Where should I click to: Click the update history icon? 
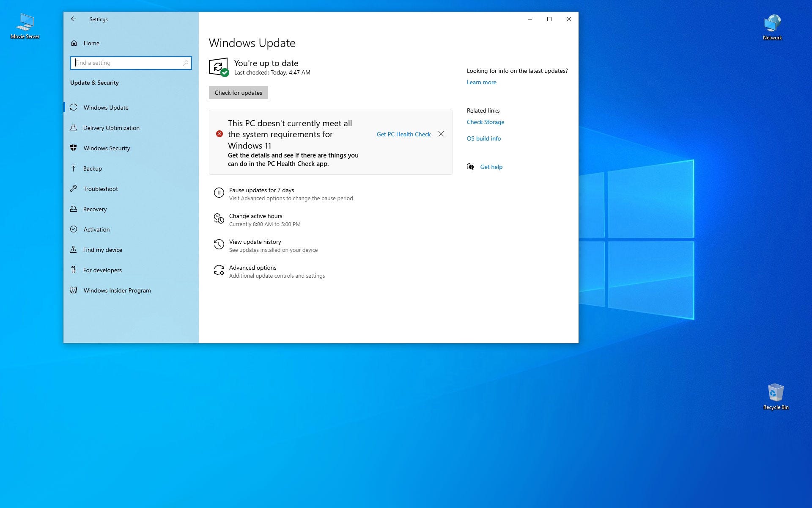(x=219, y=244)
